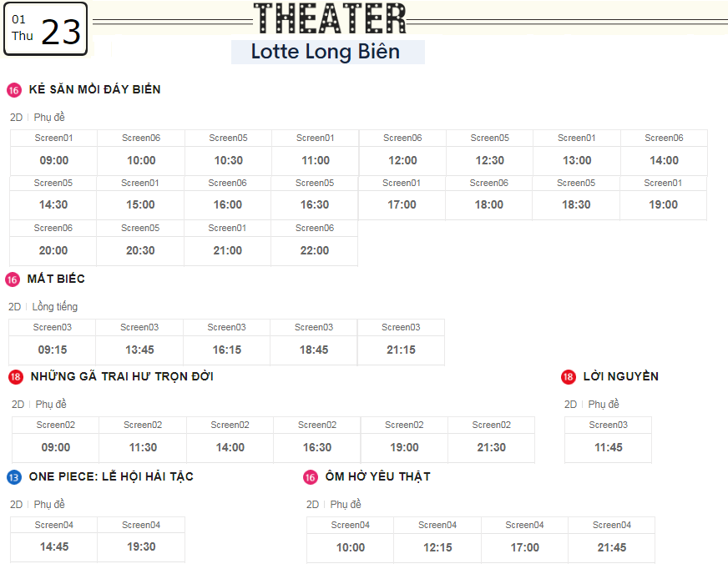728x579 pixels.
Task: Click '2D | Phụ đề' label under Ôm Hờ Yêu Thật
Action: click(333, 504)
